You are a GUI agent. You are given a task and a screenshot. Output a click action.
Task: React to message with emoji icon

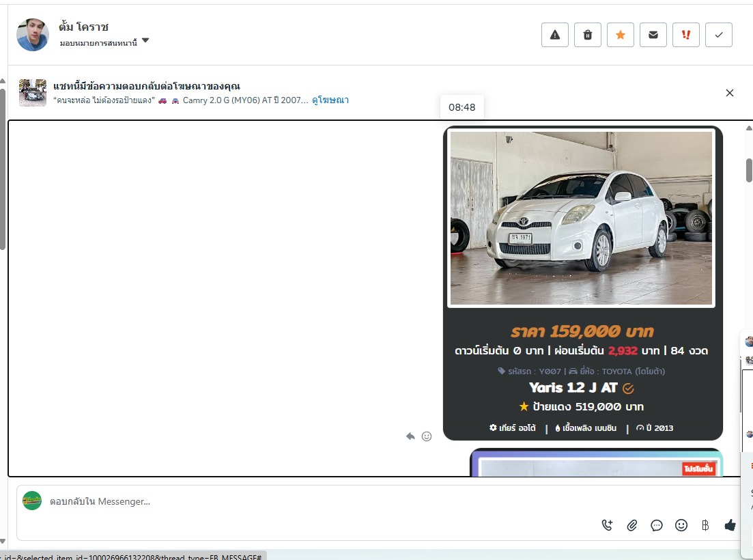coord(427,436)
